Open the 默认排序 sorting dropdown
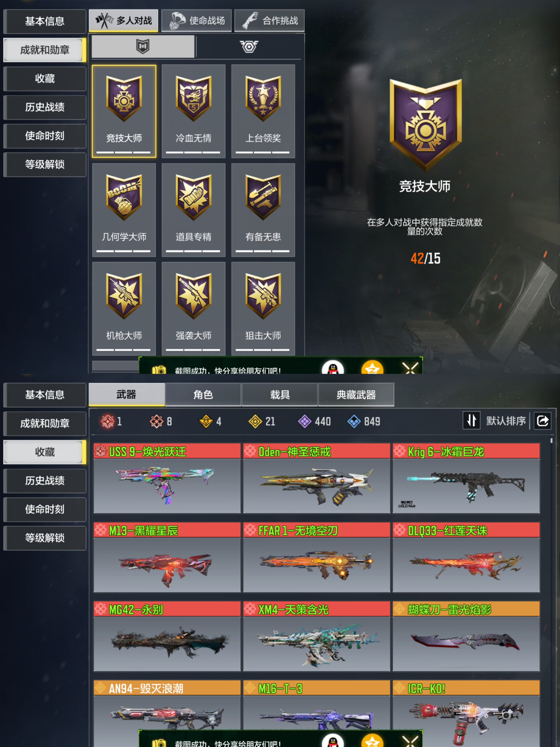Screen dimensions: 560x747 pos(506,421)
